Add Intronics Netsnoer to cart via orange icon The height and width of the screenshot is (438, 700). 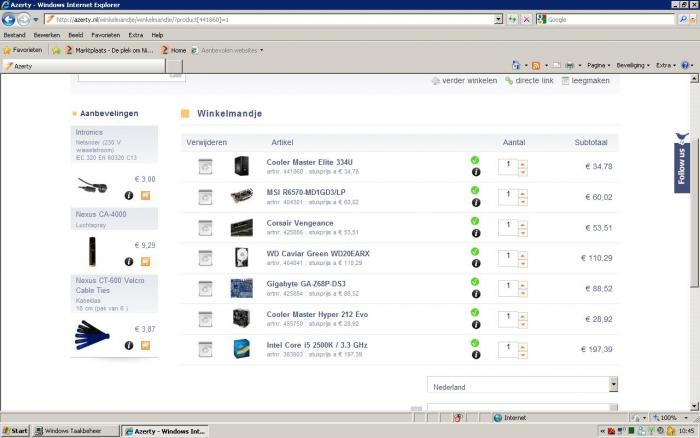[145, 195]
